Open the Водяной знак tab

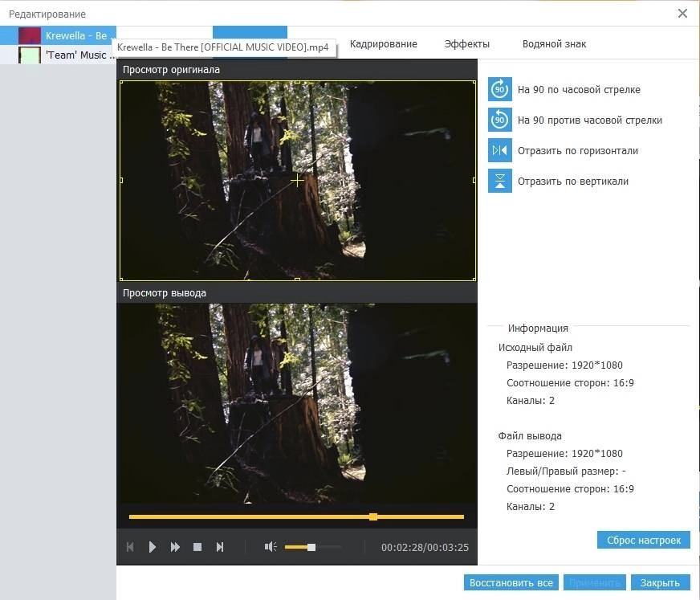(x=554, y=44)
